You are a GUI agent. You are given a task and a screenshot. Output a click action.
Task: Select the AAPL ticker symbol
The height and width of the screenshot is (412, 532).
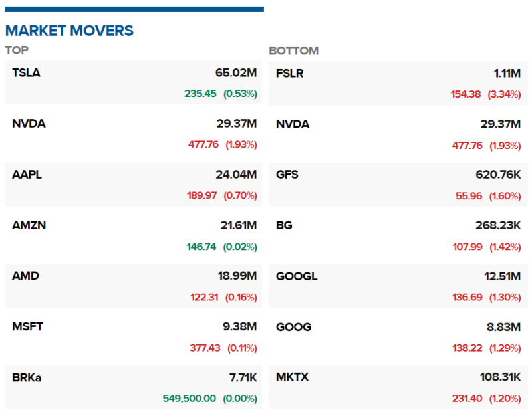pos(27,175)
